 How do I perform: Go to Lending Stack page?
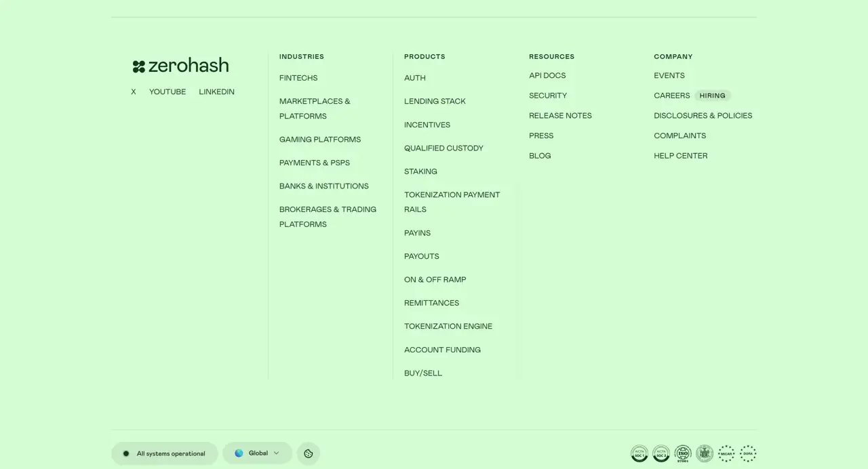[x=435, y=101]
